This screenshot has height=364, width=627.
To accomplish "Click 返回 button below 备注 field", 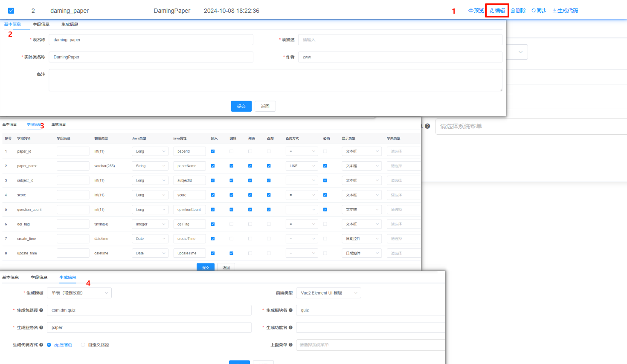I will click(x=265, y=106).
